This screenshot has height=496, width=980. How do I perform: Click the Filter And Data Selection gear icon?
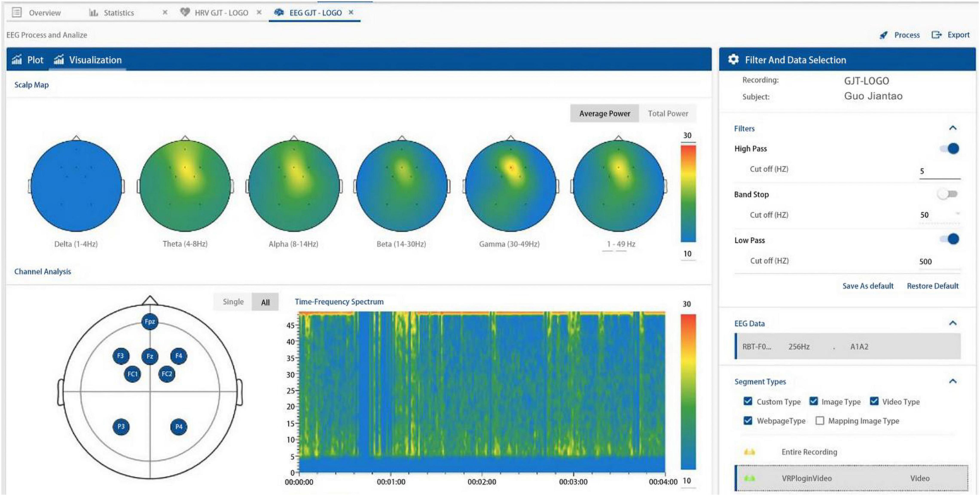(733, 59)
